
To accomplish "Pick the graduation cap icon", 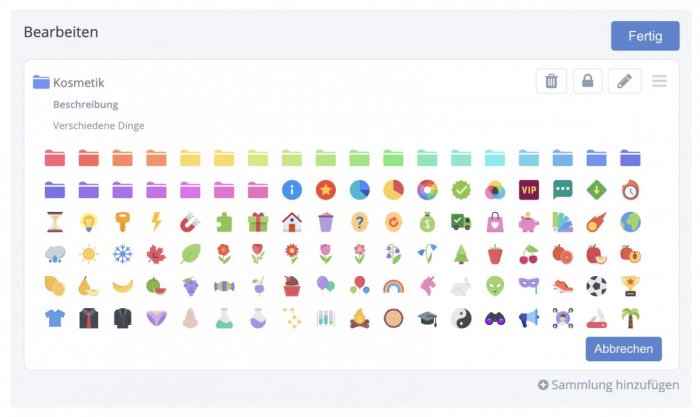I will click(x=427, y=319).
